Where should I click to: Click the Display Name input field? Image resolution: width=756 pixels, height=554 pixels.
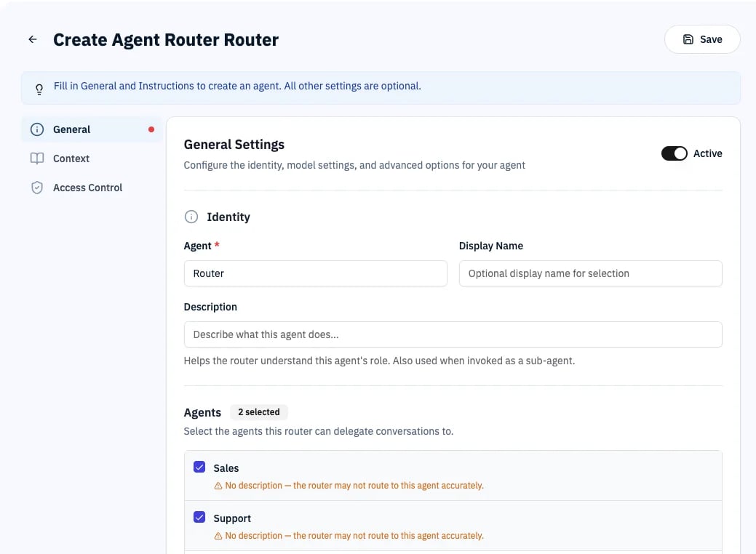[591, 273]
